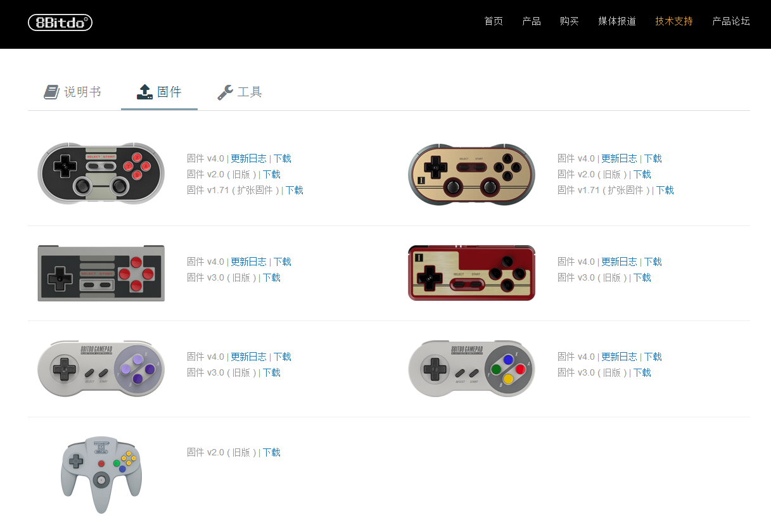The image size is (771, 532).
Task: Click the 8Bitdo logo in header
Action: tap(60, 23)
